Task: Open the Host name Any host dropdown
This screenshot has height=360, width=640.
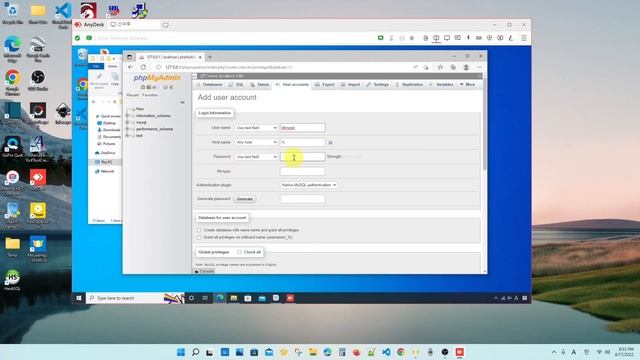Action: (256, 142)
